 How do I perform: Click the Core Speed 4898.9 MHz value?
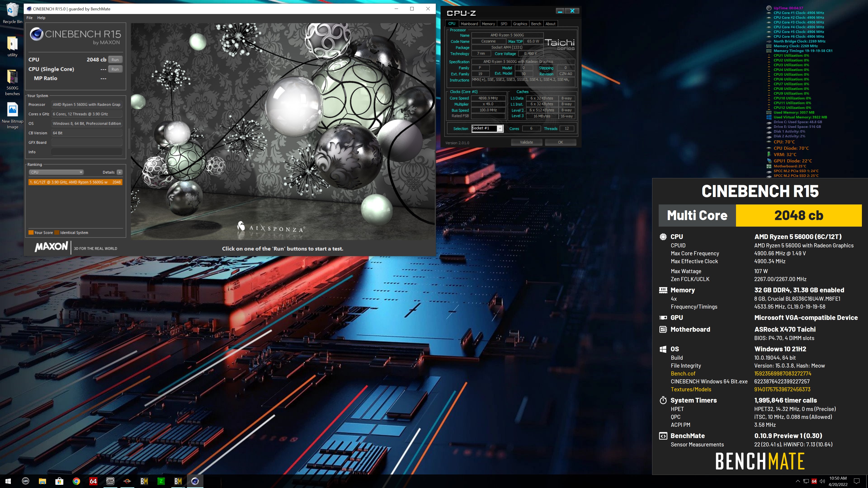tap(488, 98)
